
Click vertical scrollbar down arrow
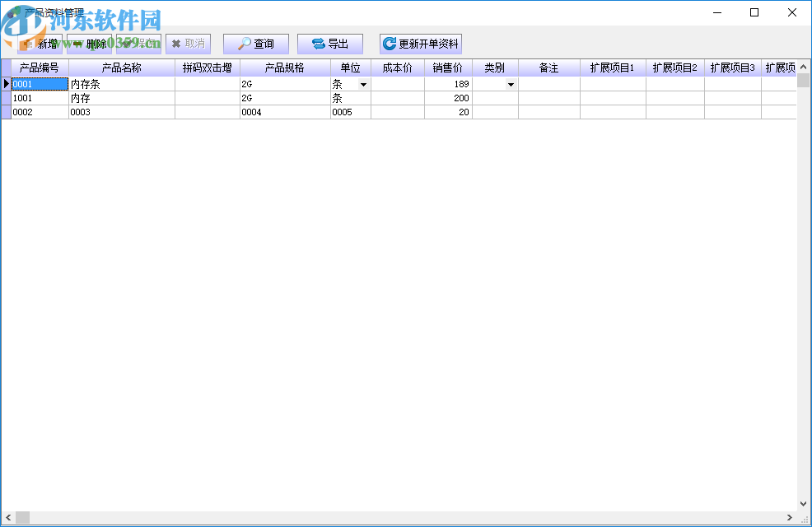803,504
